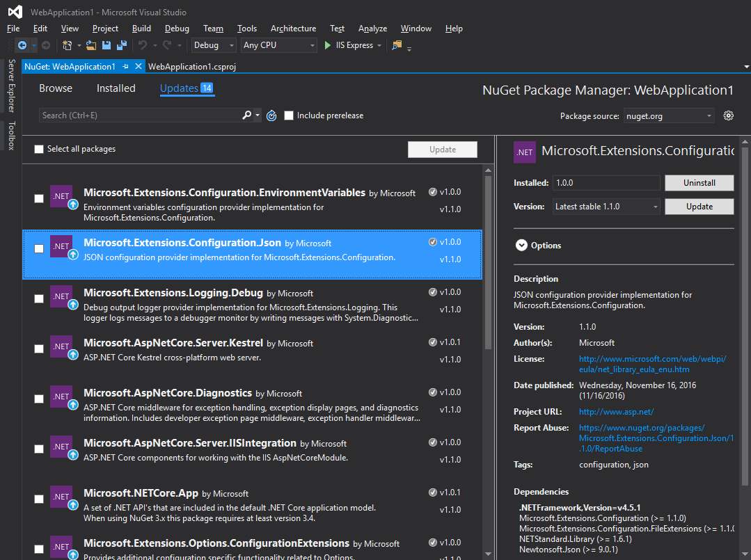Viewport: 751px width, 560px height.
Task: Start debugging with the IIS Express play button
Action: (x=327, y=45)
